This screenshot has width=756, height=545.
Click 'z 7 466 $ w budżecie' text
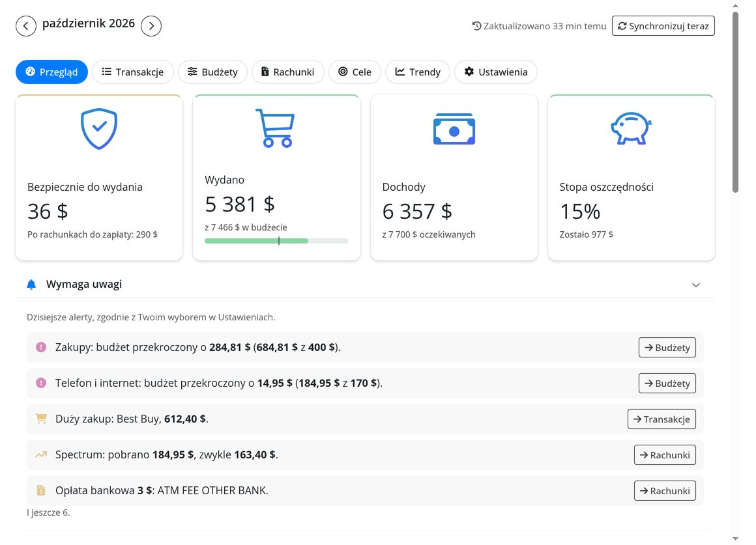(246, 227)
